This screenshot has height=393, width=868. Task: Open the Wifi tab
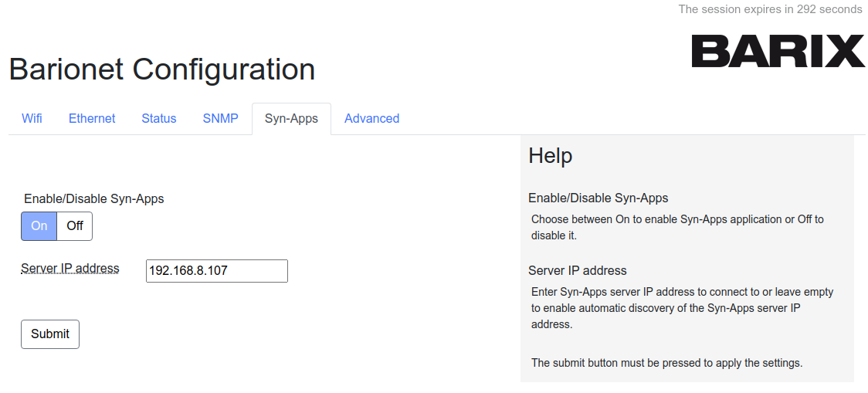point(32,119)
